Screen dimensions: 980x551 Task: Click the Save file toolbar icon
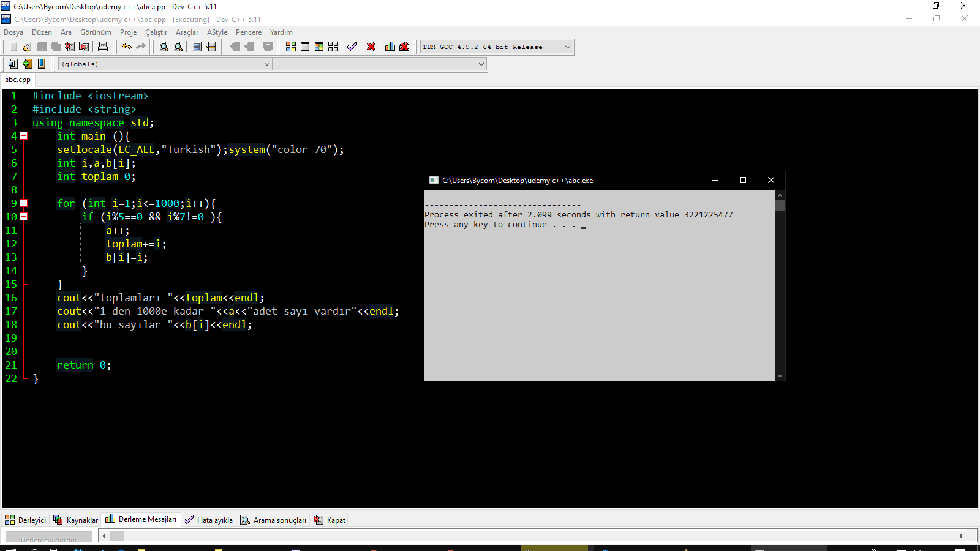click(42, 47)
